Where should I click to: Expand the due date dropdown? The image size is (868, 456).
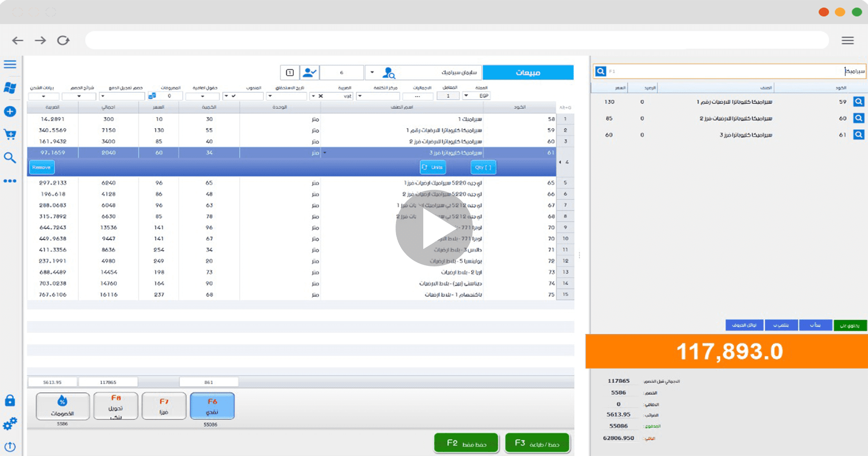coord(270,96)
